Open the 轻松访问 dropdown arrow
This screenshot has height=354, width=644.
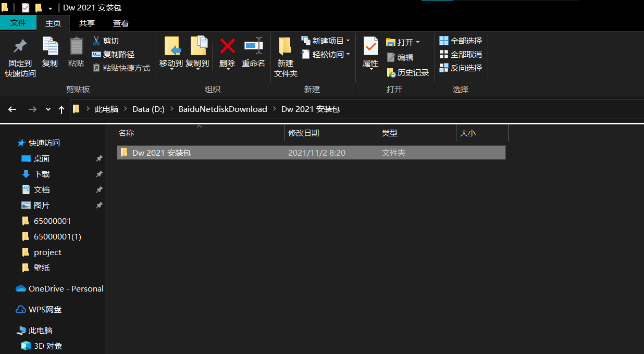(x=348, y=54)
